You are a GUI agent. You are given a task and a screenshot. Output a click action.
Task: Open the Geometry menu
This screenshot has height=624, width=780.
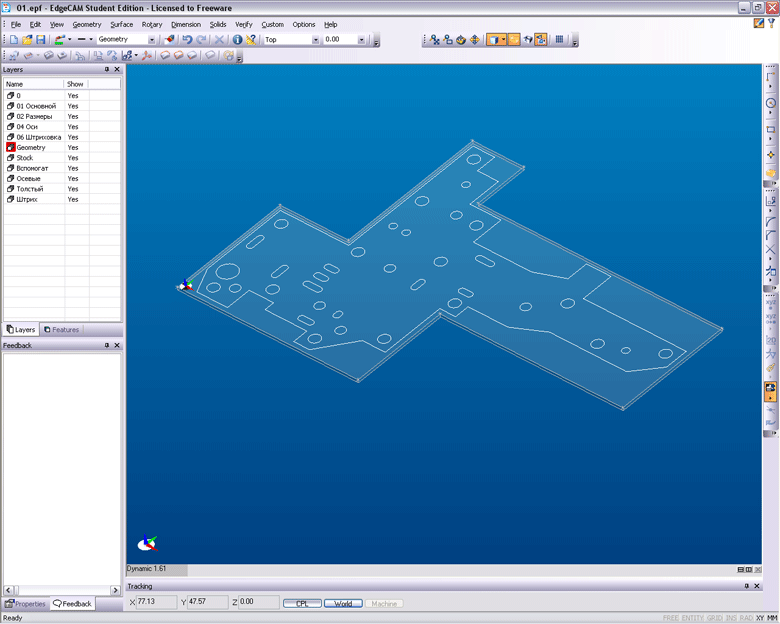[87, 24]
